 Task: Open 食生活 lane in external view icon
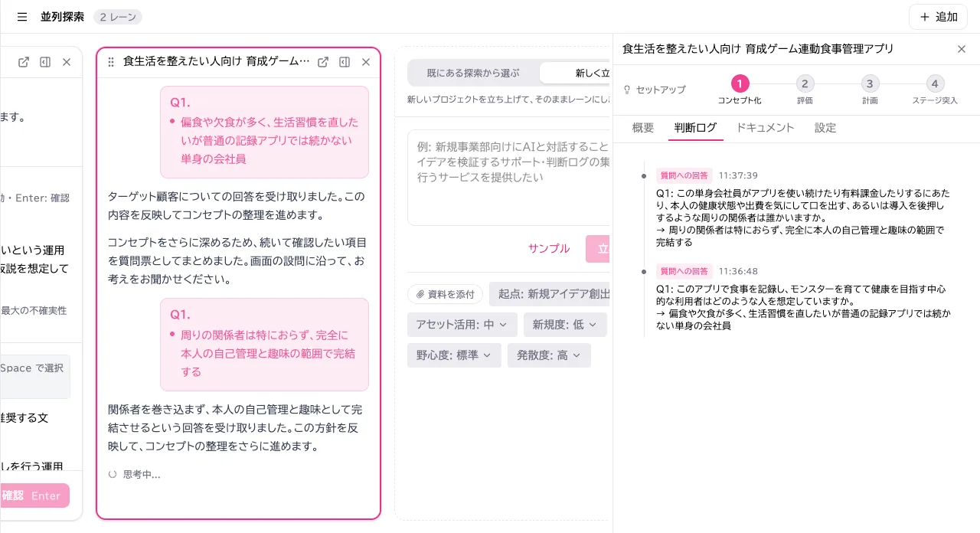[x=323, y=62]
